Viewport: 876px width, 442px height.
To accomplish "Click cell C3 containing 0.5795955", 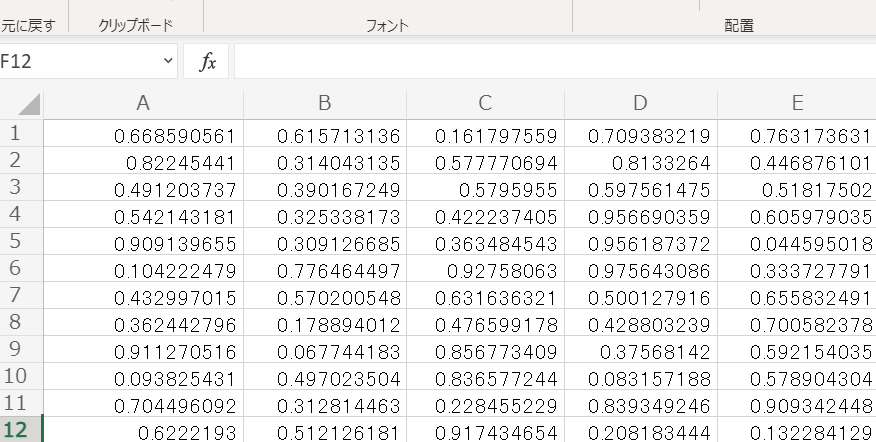I will [485, 187].
